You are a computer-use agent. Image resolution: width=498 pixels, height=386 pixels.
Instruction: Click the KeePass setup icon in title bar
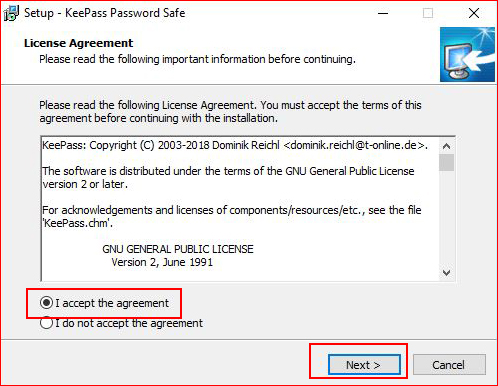pos(11,13)
